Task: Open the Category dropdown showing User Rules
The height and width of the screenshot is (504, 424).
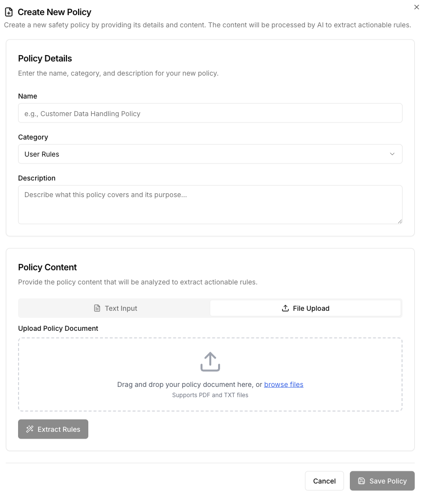Action: [x=210, y=154]
